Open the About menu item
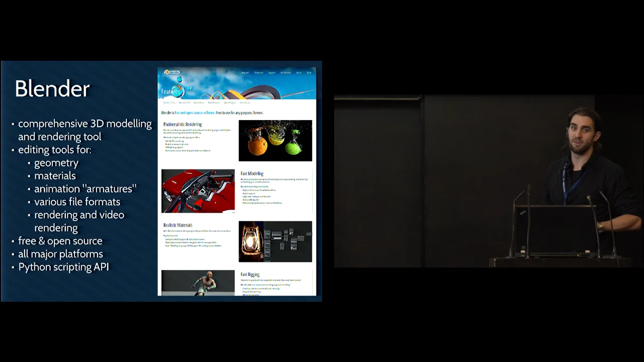The height and width of the screenshot is (362, 644). tap(299, 72)
